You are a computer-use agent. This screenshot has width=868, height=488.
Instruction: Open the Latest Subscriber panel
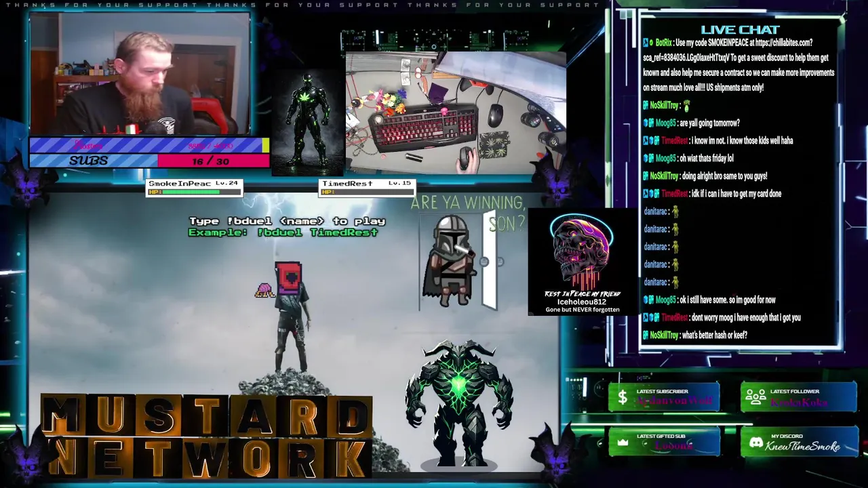click(x=664, y=397)
